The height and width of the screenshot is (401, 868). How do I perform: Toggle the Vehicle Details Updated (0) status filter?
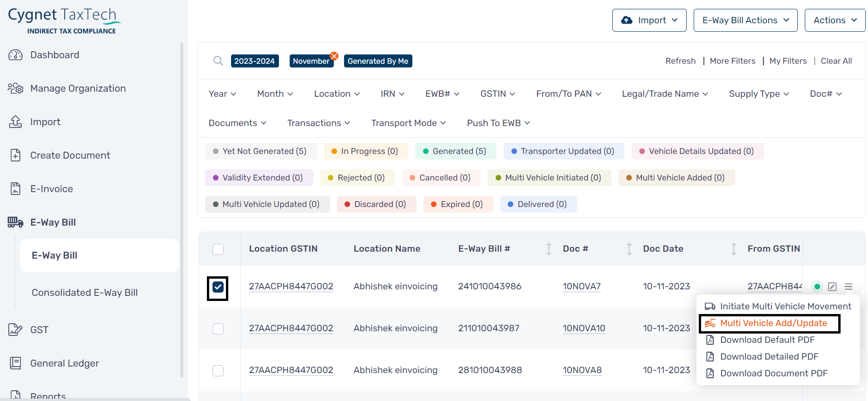697,151
